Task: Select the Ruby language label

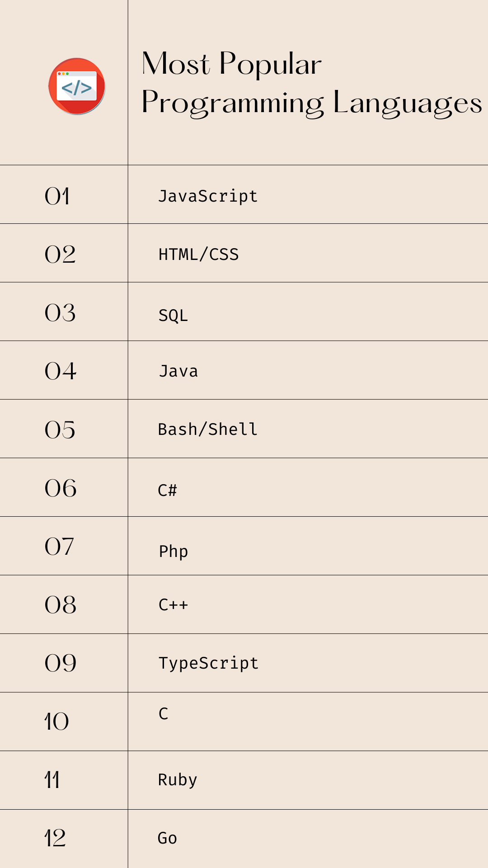Action: point(178,780)
